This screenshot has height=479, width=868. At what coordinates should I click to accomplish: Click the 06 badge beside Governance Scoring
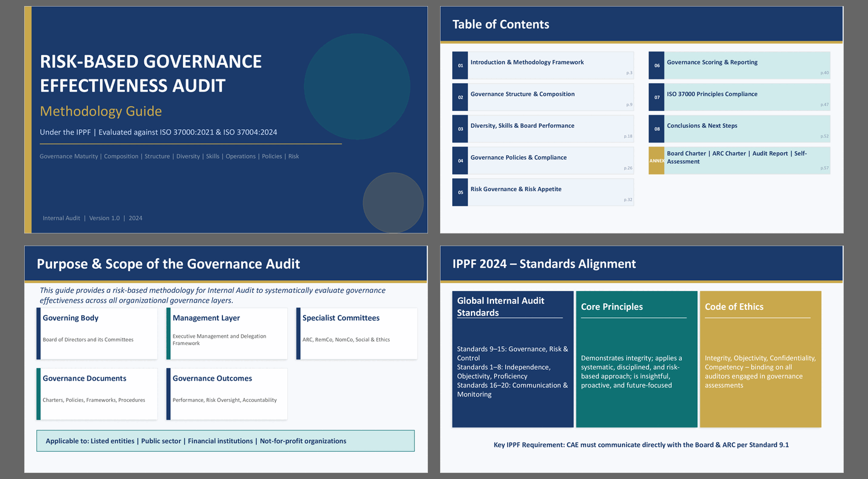pos(656,65)
